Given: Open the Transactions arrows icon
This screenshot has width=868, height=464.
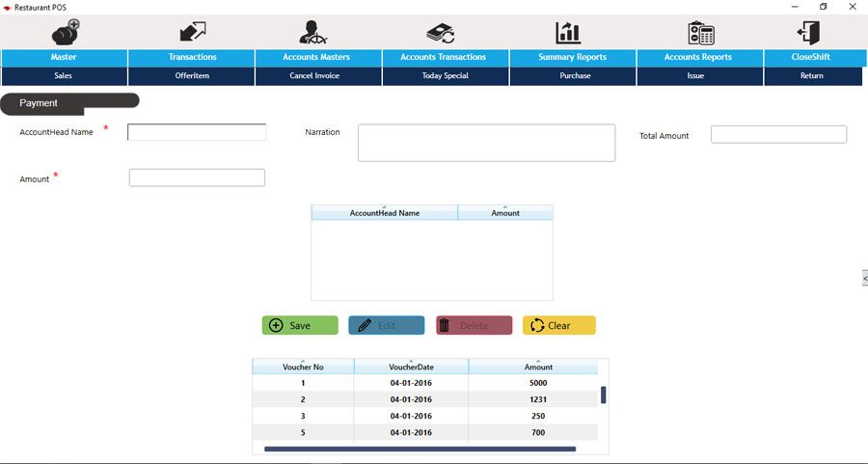Looking at the screenshot, I should tap(192, 33).
